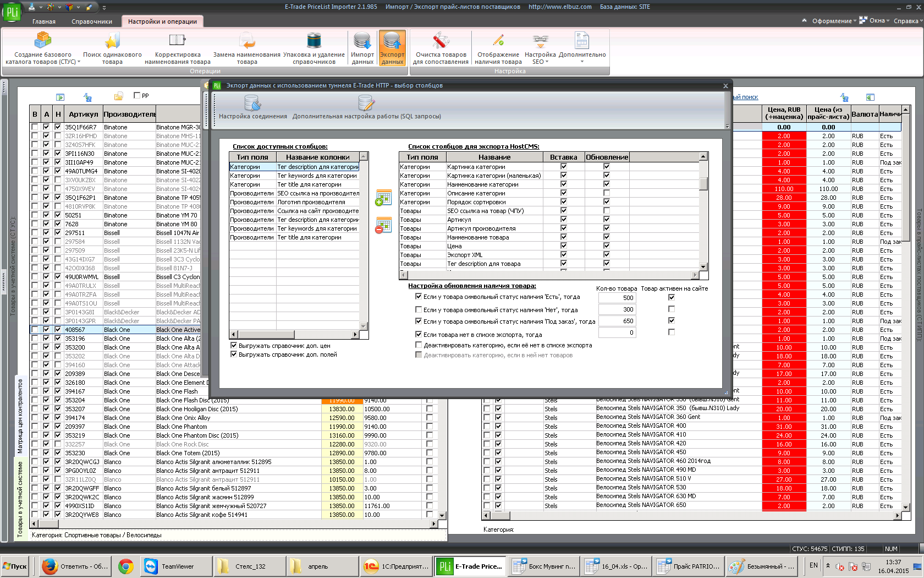The height and width of the screenshot is (578, 924).
Task: Click the Пуск start button
Action: 15,566
